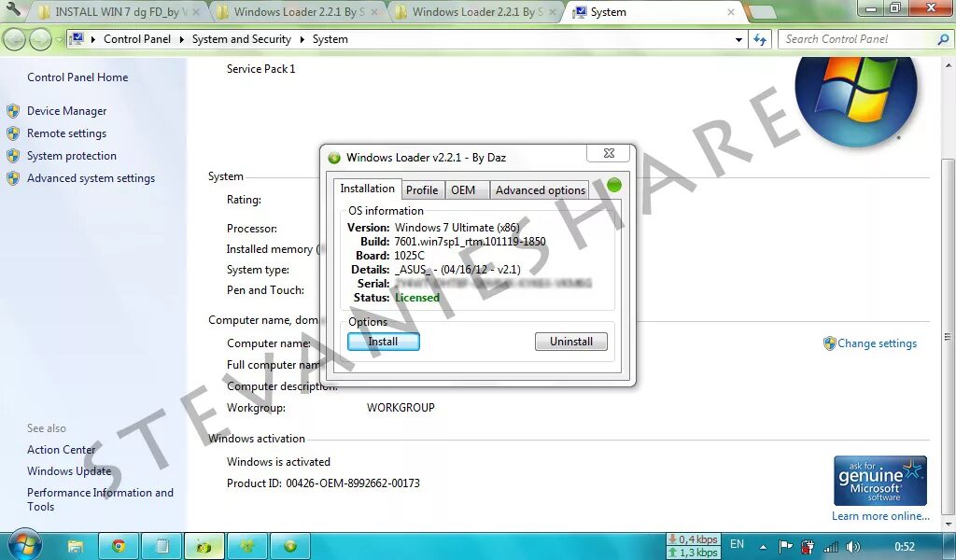Screen dimensions: 956x560
Task: Show hidden tray icons arrow
Action: click(x=763, y=547)
